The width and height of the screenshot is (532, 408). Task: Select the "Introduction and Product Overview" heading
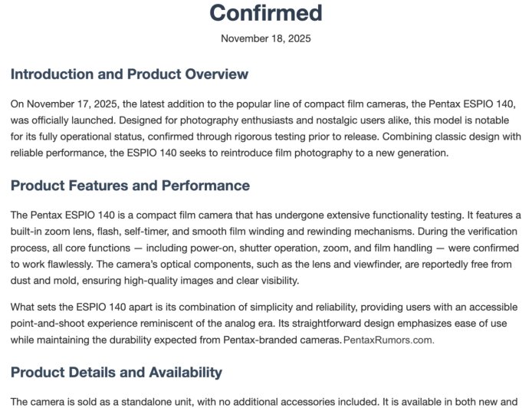tap(129, 74)
